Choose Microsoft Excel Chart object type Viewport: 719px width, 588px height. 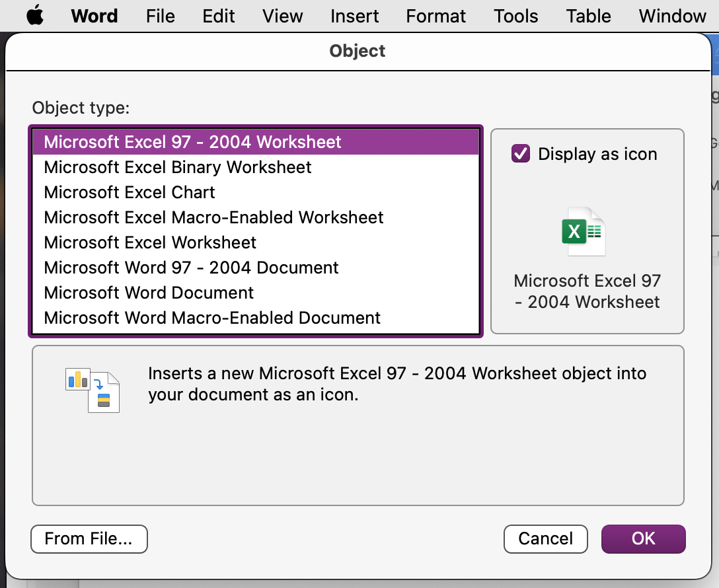(130, 192)
